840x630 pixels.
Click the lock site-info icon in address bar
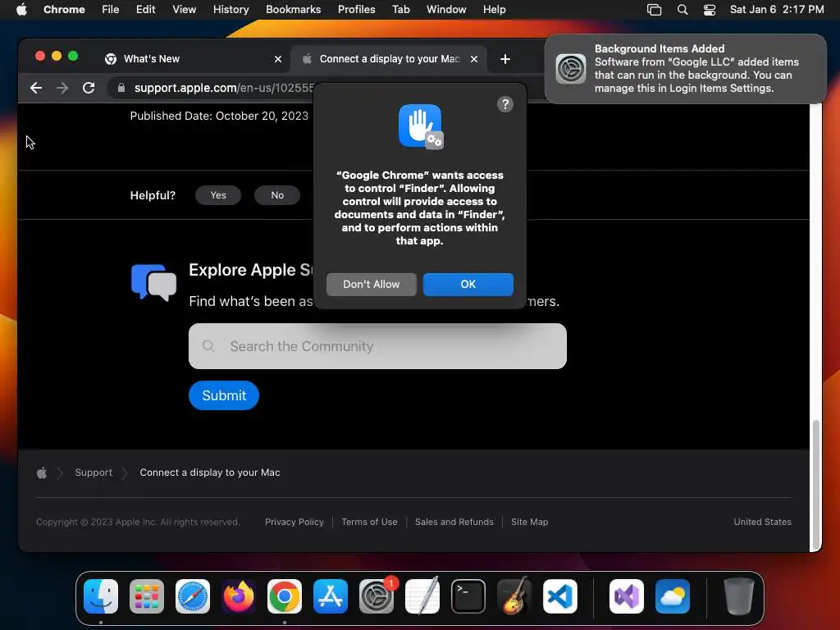tap(121, 88)
